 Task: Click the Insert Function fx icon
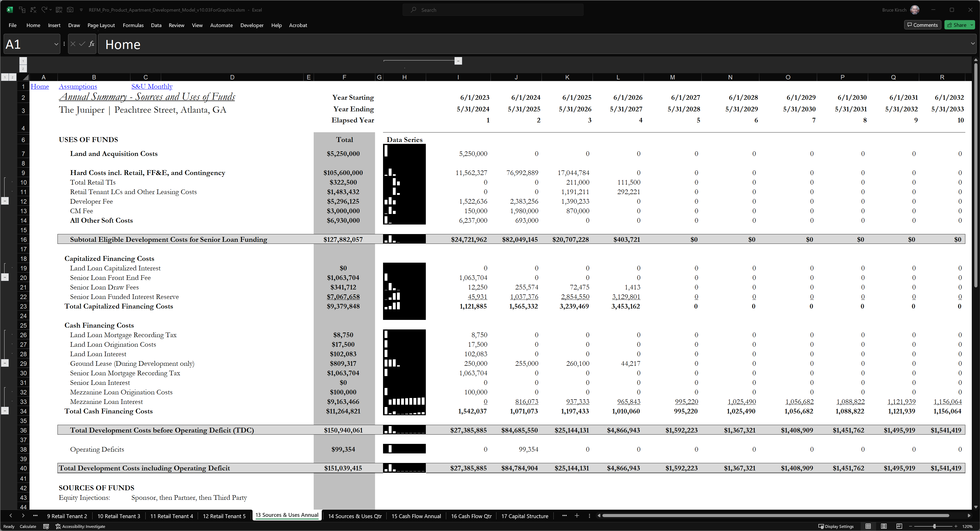coord(91,44)
